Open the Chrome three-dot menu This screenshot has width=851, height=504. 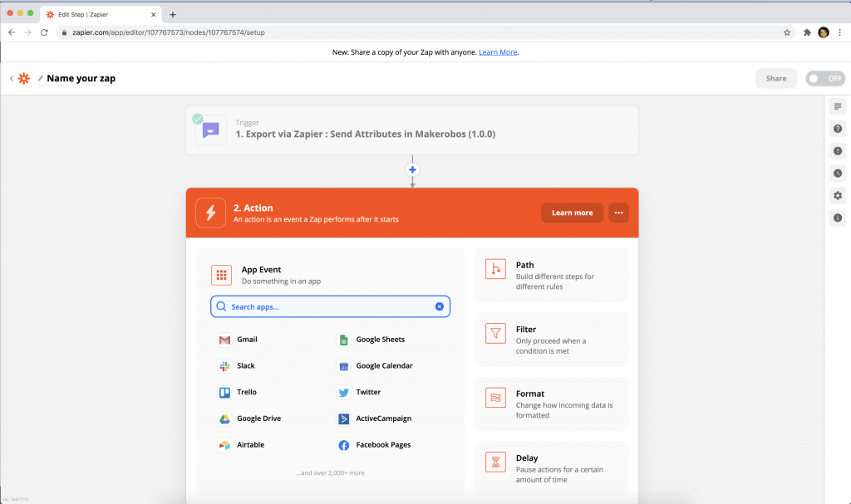click(839, 32)
